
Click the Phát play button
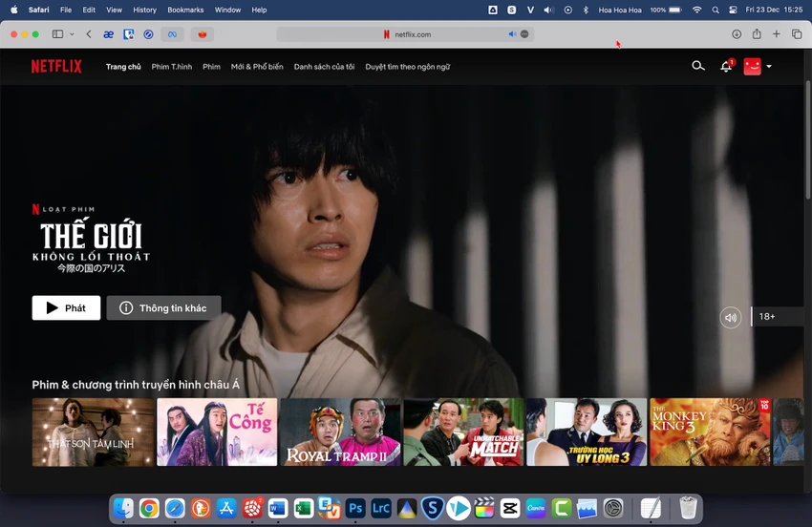[x=66, y=308]
